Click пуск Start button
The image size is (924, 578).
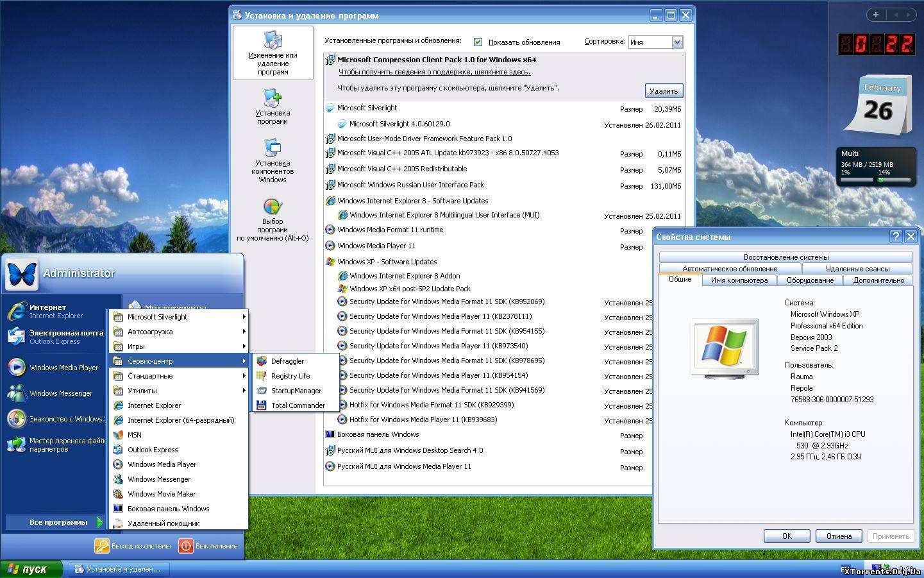point(31,569)
